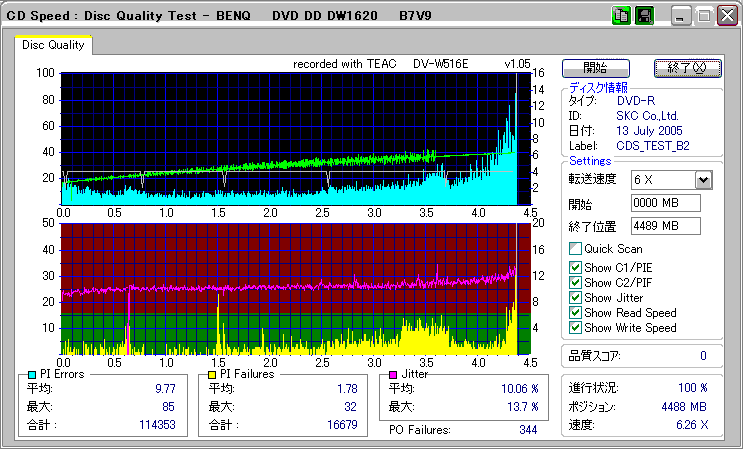The width and height of the screenshot is (743, 449).
Task: Click the 終了位置 4489 MB input field
Action: click(666, 226)
